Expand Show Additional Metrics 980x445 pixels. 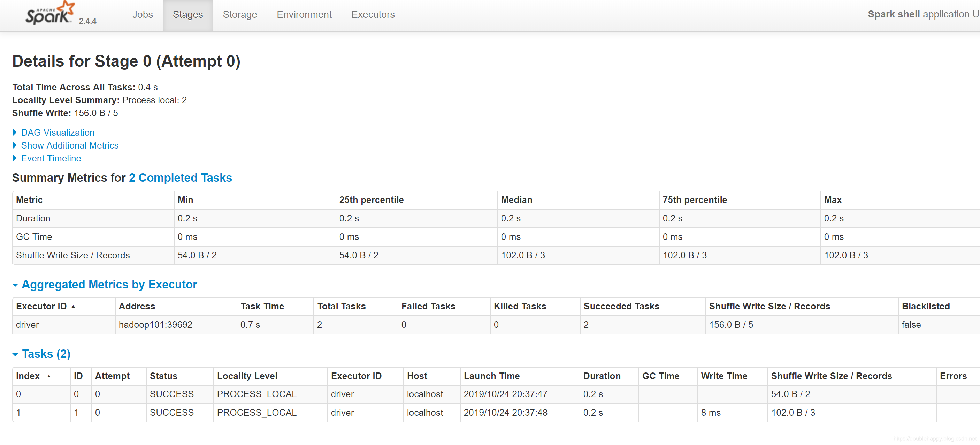click(x=70, y=145)
